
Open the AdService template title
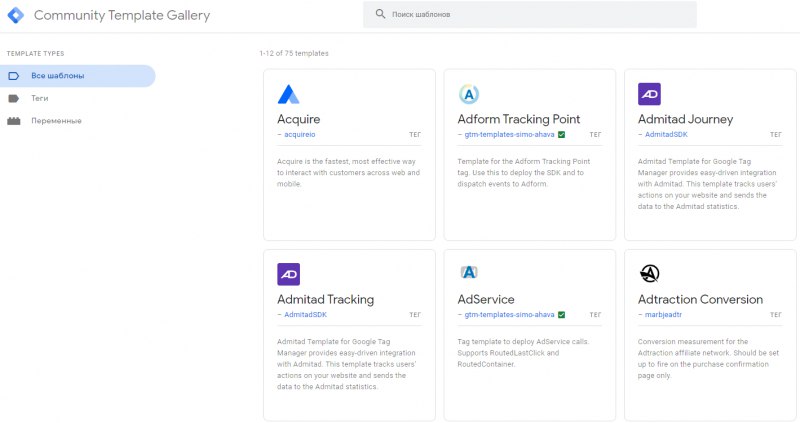pos(486,300)
